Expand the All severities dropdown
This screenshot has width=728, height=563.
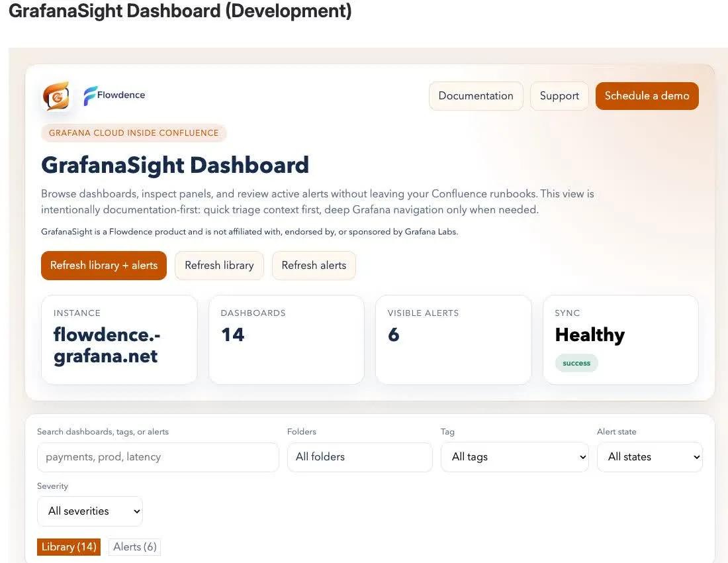point(89,511)
